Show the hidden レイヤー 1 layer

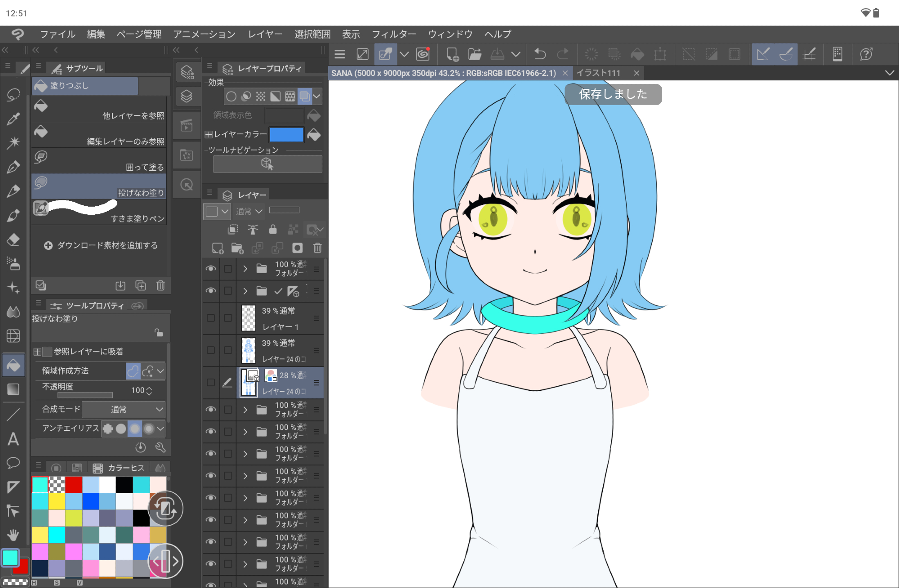(210, 318)
